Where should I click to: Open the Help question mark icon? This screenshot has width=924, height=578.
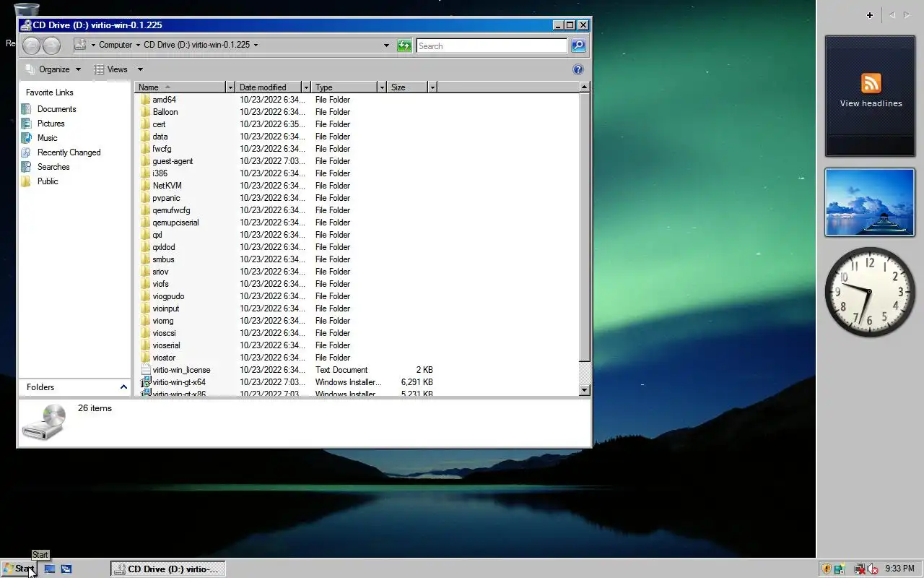tap(577, 69)
